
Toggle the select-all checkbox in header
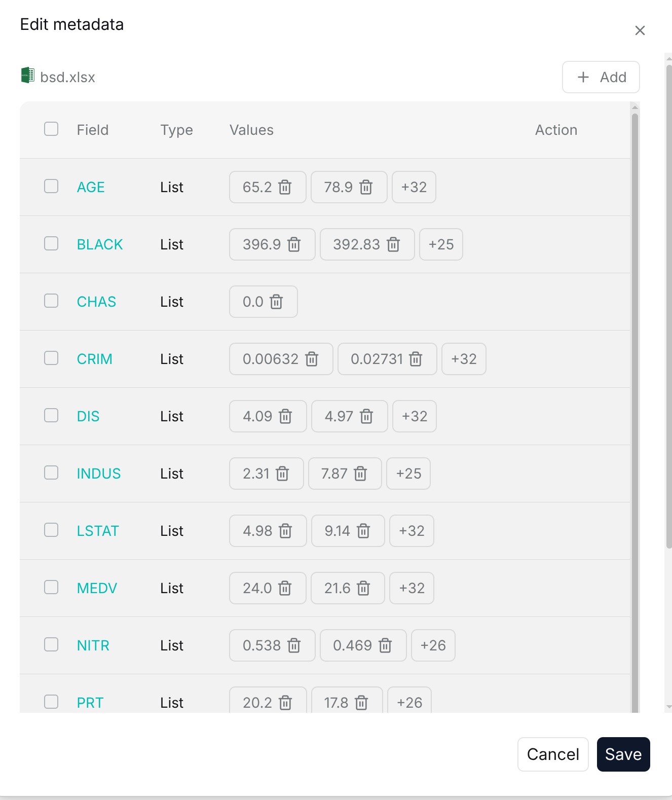(x=51, y=129)
